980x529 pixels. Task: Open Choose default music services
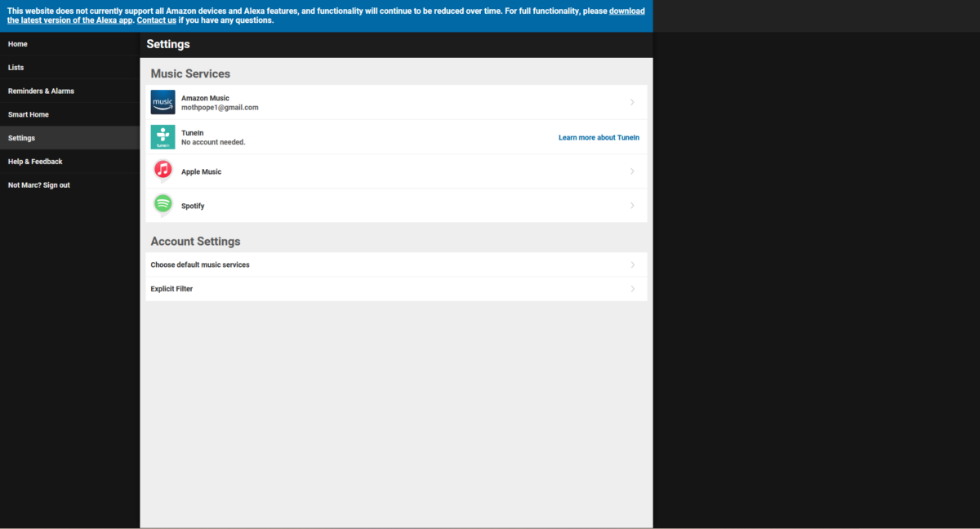(396, 264)
